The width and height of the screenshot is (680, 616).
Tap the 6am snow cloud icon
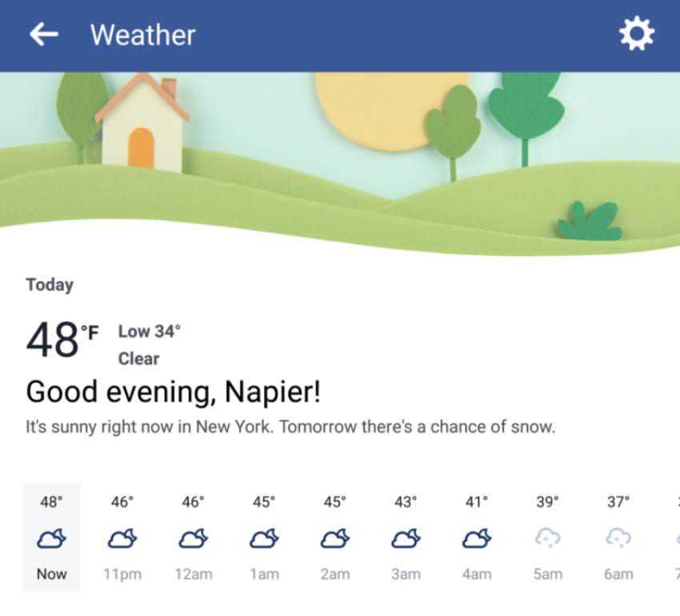(x=618, y=539)
